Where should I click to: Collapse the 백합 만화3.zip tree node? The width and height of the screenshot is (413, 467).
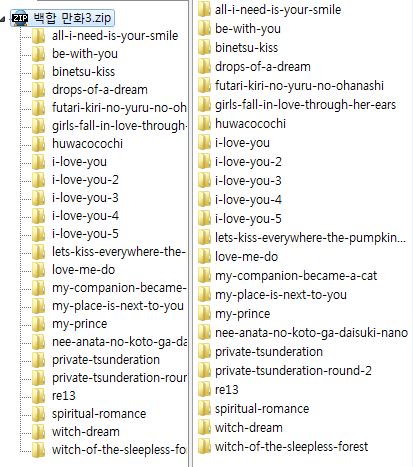tap(2, 19)
